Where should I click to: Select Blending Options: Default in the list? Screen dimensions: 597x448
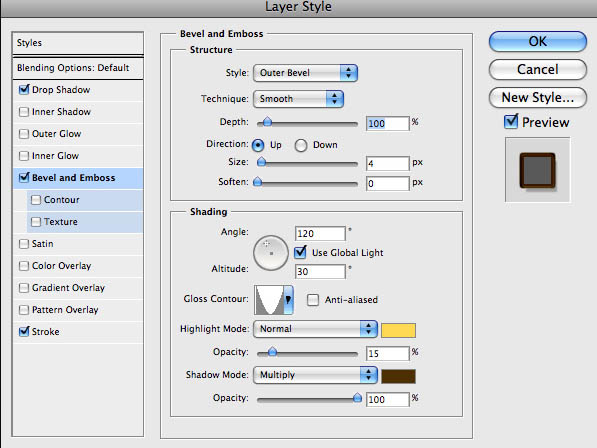(x=78, y=68)
